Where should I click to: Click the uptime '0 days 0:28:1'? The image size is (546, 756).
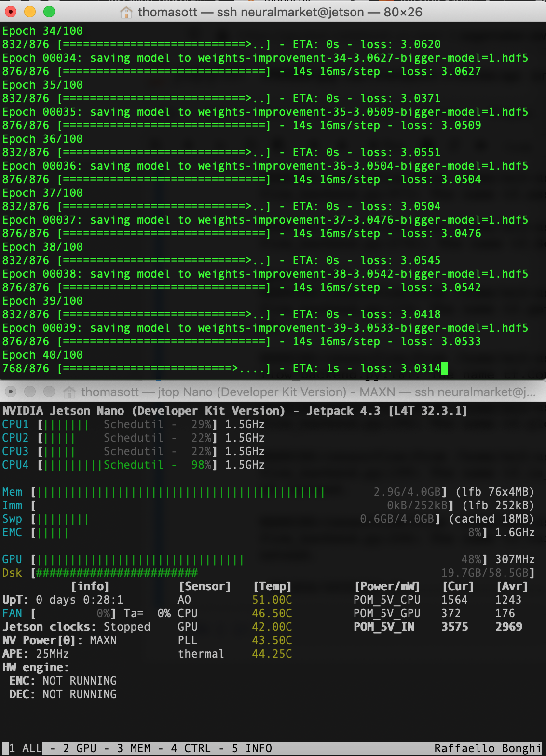(x=80, y=600)
